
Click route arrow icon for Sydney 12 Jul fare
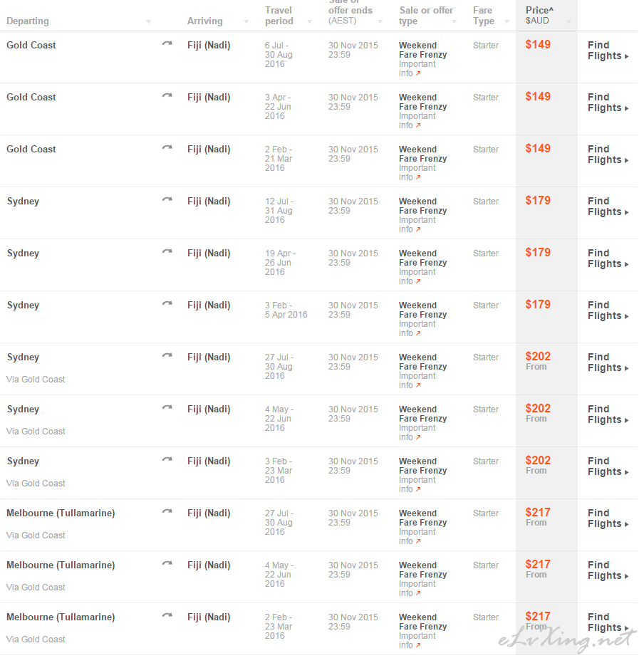tap(167, 199)
